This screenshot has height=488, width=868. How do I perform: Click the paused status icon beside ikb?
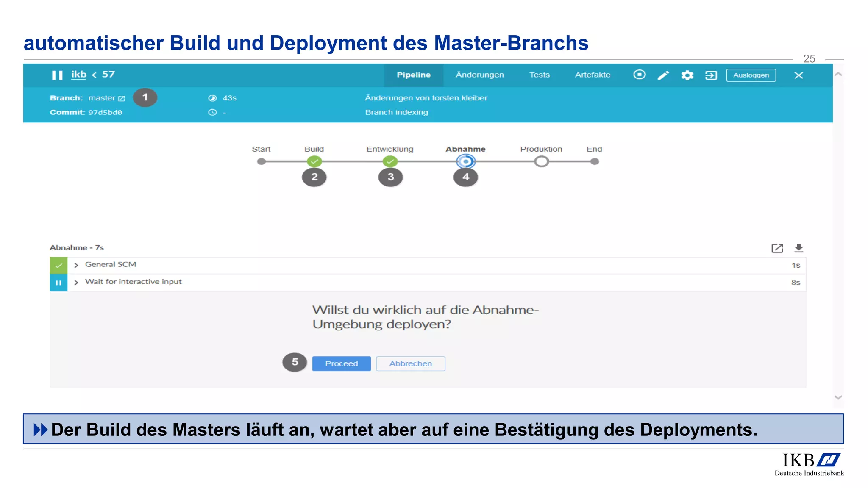pos(57,75)
